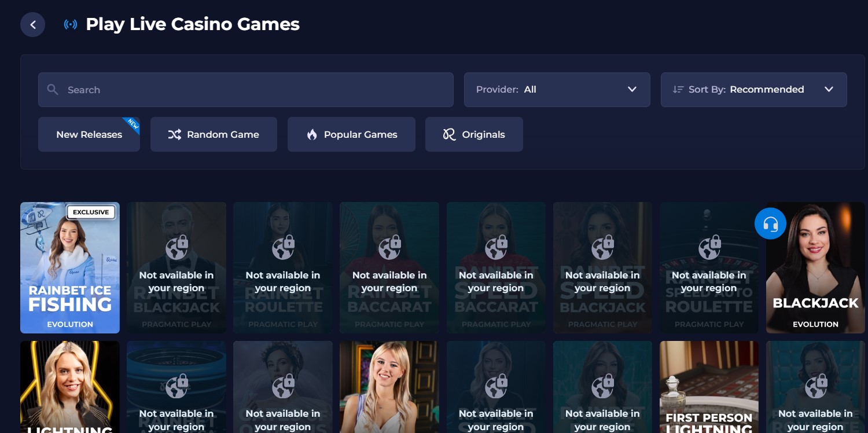Filter by Originals
The image size is (868, 433).
(x=474, y=134)
